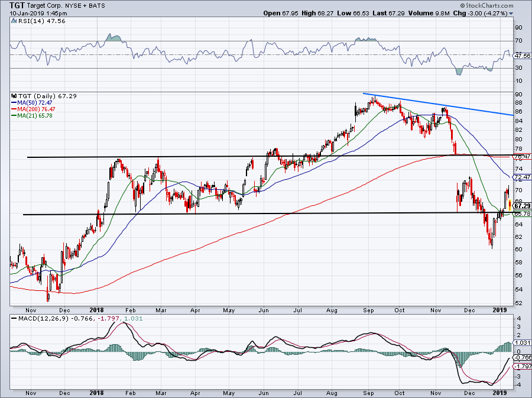Click the 88 level on the price axis
Image resolution: width=532 pixels, height=398 pixels.
[519, 103]
